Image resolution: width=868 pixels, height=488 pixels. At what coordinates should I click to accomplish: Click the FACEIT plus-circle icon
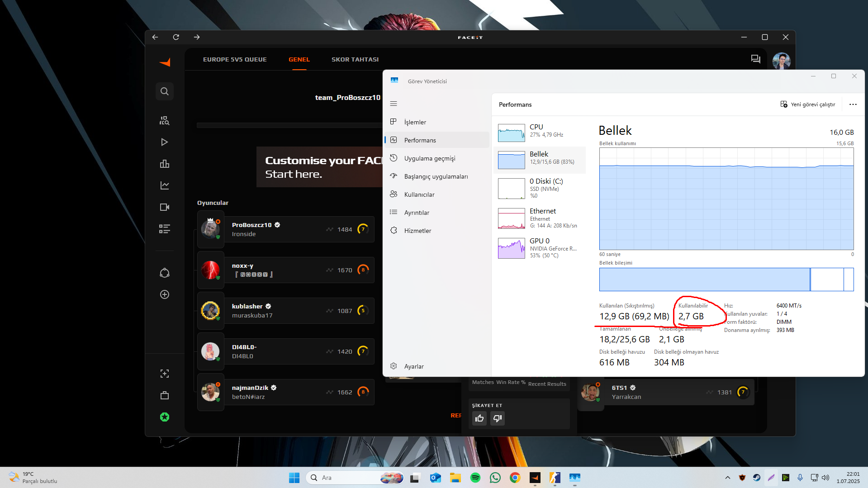(165, 294)
